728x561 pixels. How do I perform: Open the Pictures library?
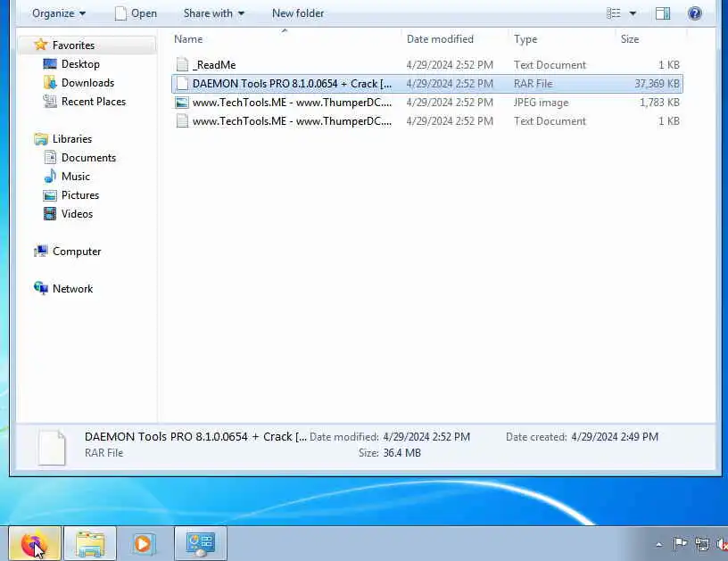[x=80, y=195]
